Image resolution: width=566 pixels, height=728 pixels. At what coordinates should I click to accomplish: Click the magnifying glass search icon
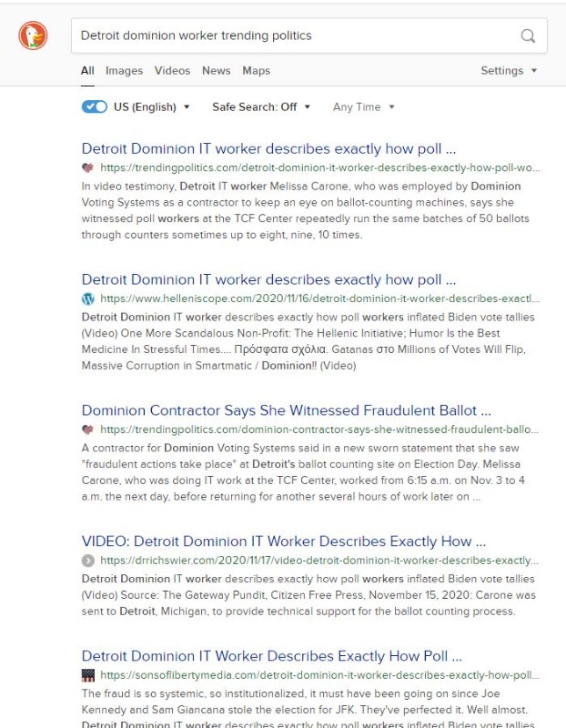[x=528, y=36]
